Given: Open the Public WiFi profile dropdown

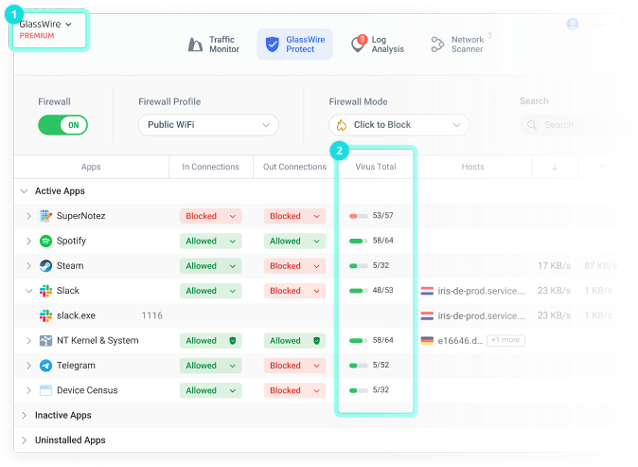Looking at the screenshot, I should coord(208,125).
